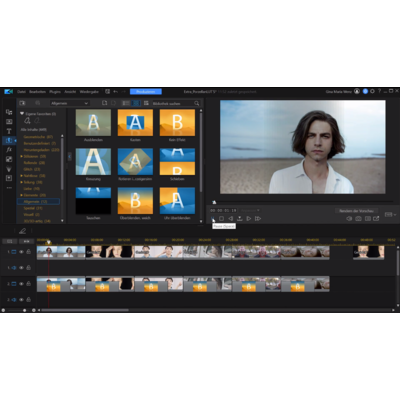Image resolution: width=400 pixels, height=400 pixels.
Task: Open library menu grid icon beside search
Action: pyautogui.click(x=146, y=103)
